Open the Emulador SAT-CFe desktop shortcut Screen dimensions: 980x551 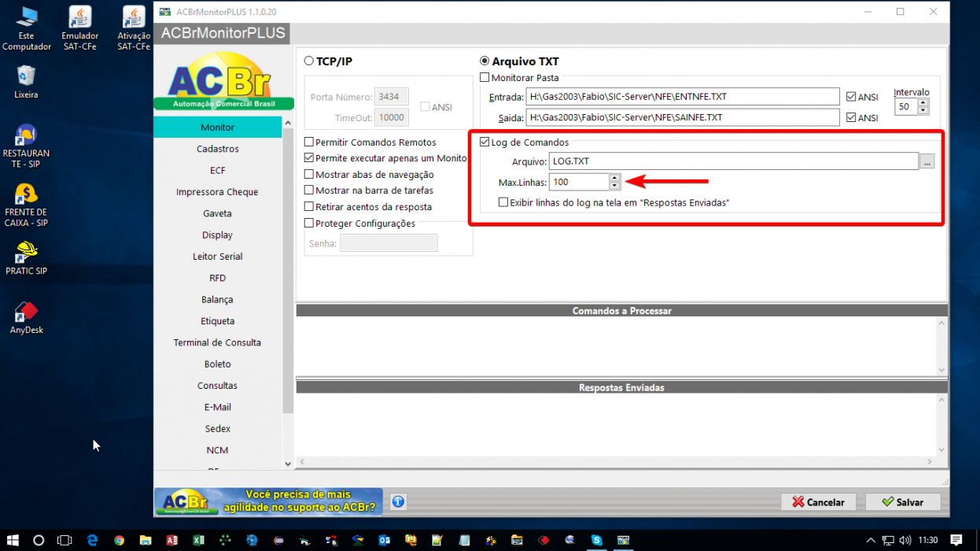tap(79, 28)
